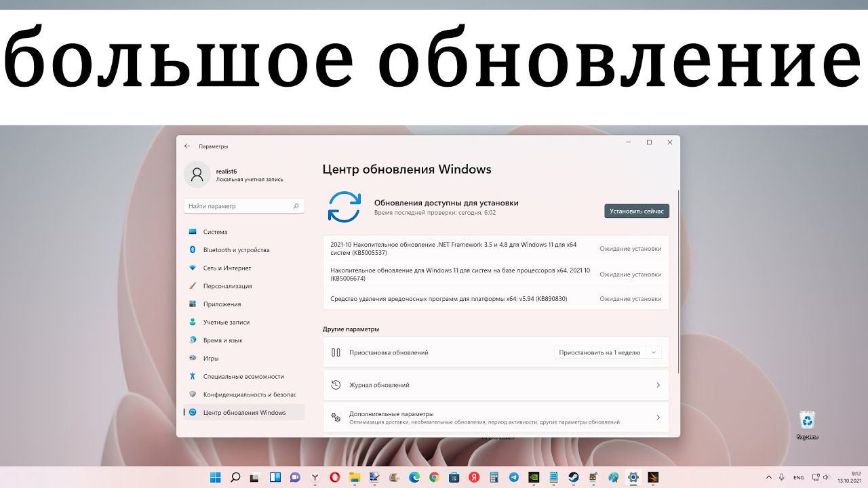868x488 pixels.
Task: Click the search field Найти параметр
Action: click(243, 206)
